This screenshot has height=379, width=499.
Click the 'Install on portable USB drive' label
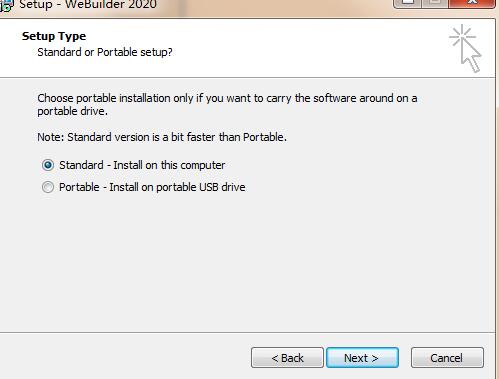pos(177,187)
